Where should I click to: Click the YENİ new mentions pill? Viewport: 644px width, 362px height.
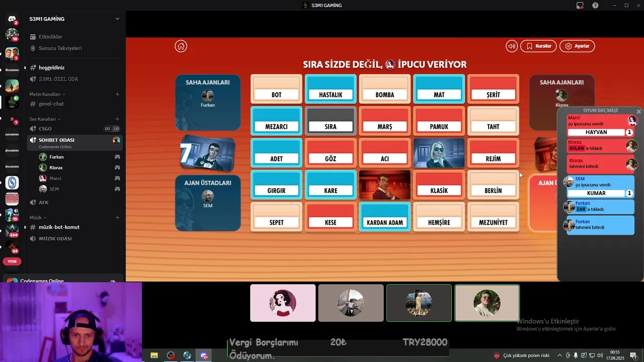click(12, 261)
